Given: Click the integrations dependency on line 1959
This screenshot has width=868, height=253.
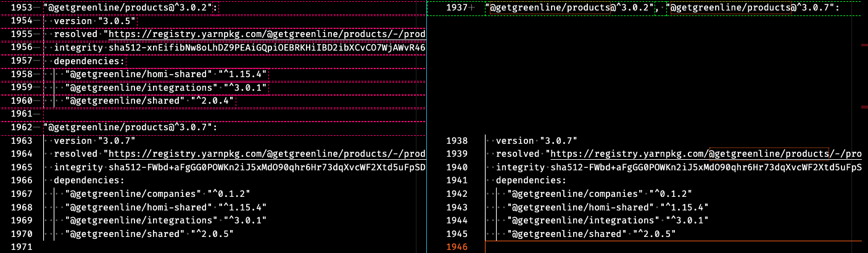Looking at the screenshot, I should 167,88.
